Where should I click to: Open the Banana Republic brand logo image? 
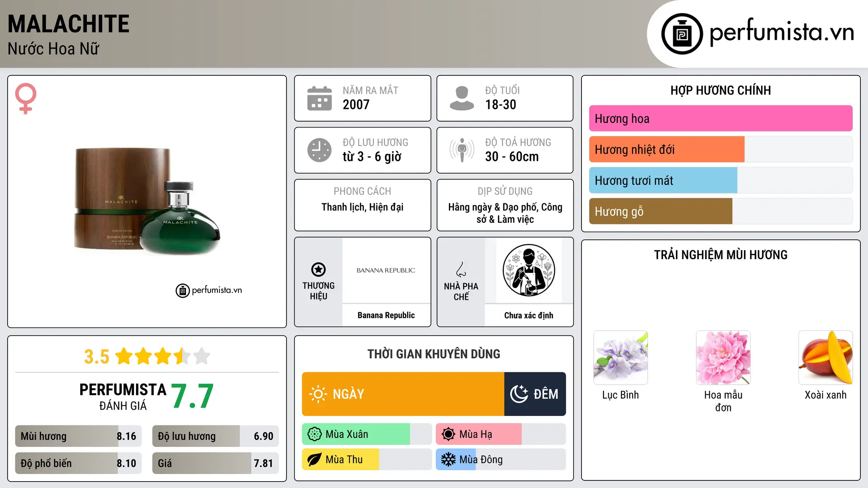(386, 270)
